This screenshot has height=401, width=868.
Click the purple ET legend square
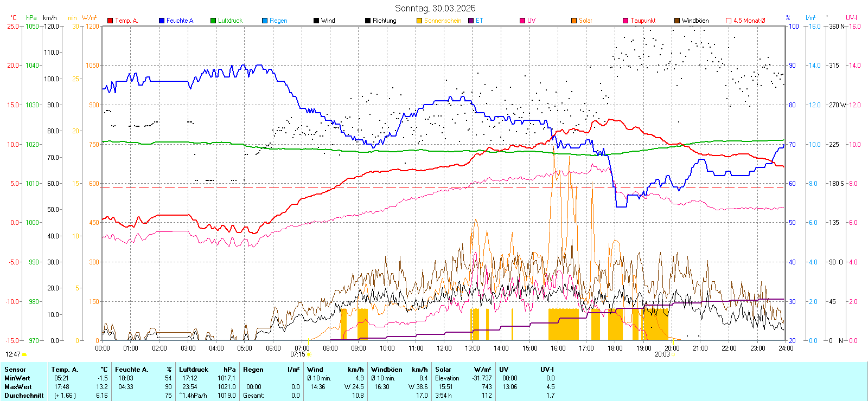click(x=471, y=21)
